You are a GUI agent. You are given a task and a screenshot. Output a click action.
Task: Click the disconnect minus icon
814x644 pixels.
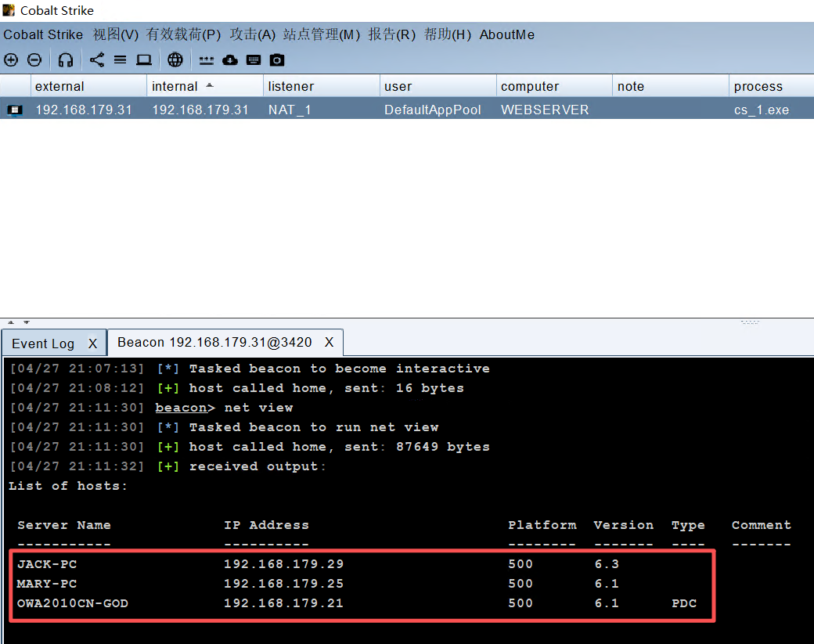pyautogui.click(x=34, y=60)
